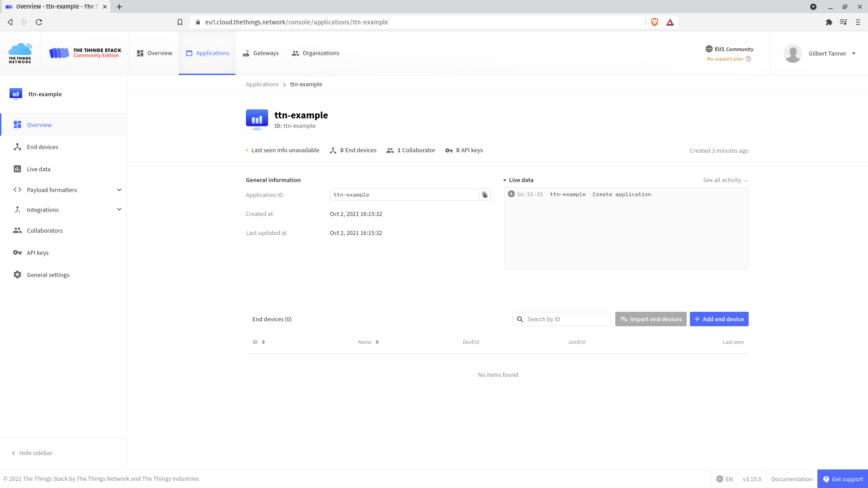
Task: Click the Payload formatters sidebar icon
Action: [17, 189]
